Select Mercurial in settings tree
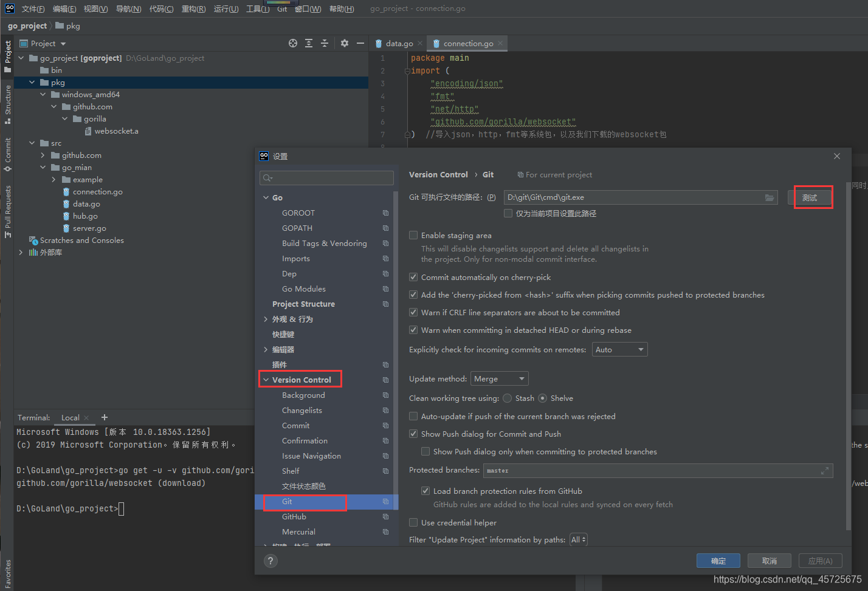This screenshot has height=591, width=868. (298, 532)
